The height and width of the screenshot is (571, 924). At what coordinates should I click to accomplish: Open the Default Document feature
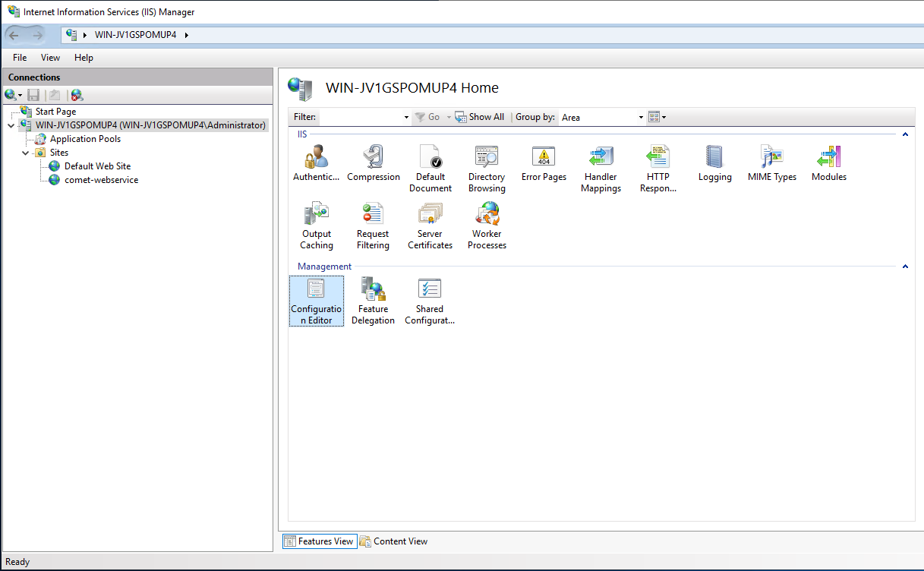pyautogui.click(x=430, y=169)
